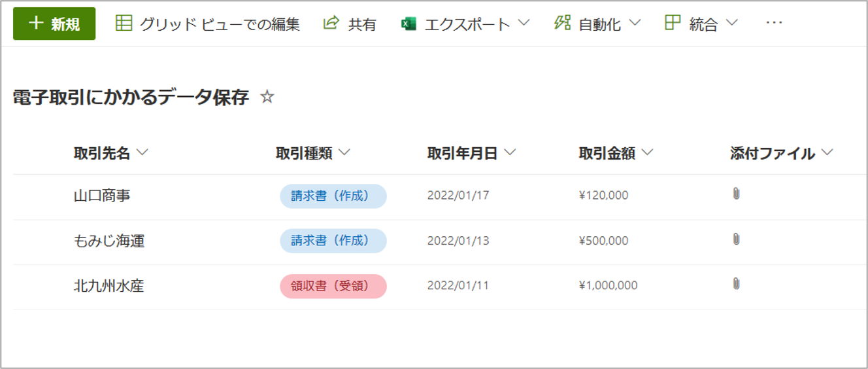Favorite the list with the star icon
This screenshot has width=868, height=369.
(x=267, y=97)
